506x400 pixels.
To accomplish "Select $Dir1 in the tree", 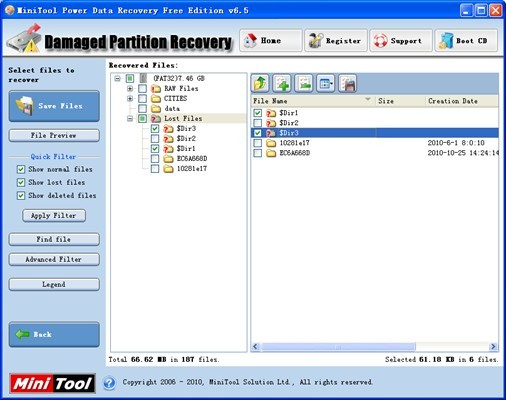I will 186,149.
